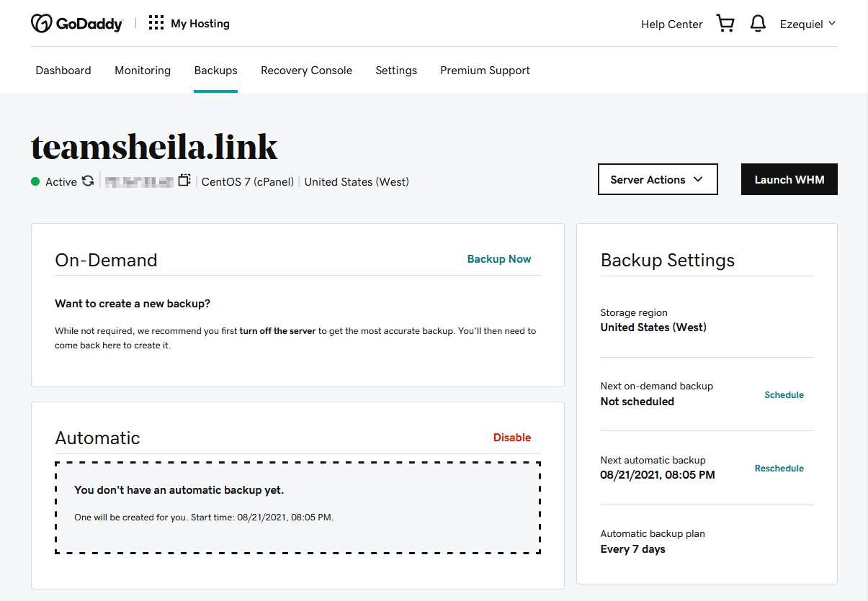Click the On-Demand heading
Screen dimensions: 868x601
point(106,260)
